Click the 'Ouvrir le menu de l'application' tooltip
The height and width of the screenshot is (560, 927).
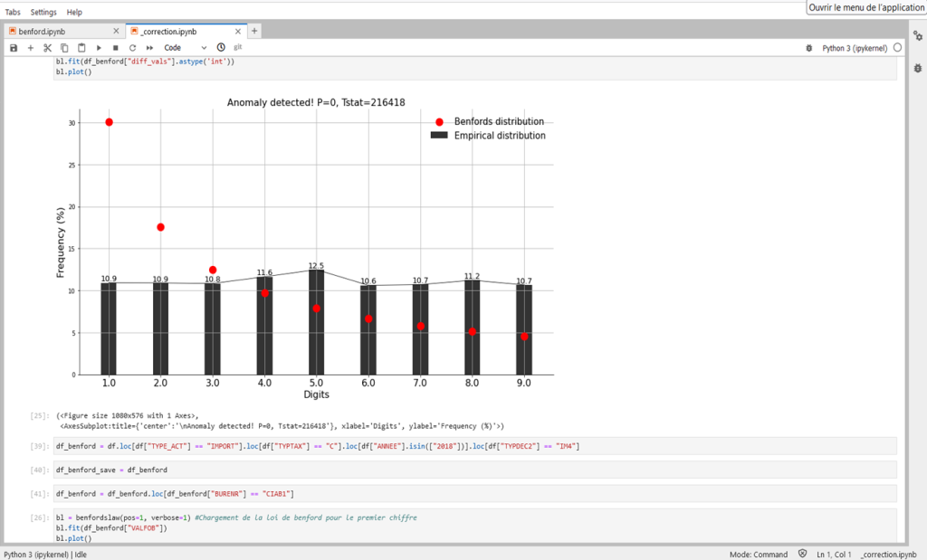tap(866, 7)
